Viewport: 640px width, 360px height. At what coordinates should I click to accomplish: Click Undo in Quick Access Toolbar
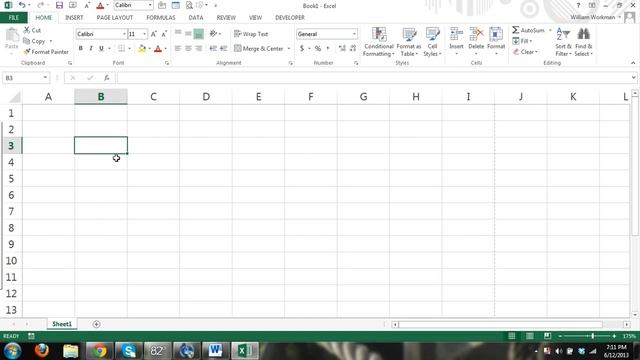click(x=22, y=5)
